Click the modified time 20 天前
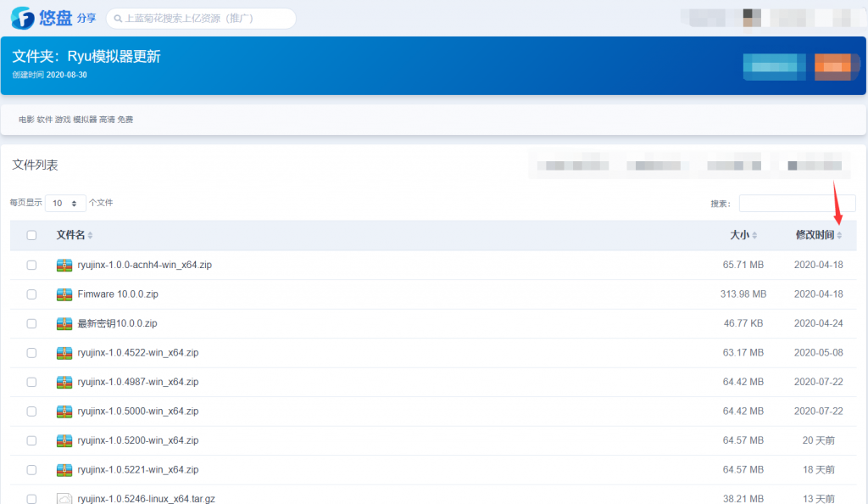 (x=819, y=441)
